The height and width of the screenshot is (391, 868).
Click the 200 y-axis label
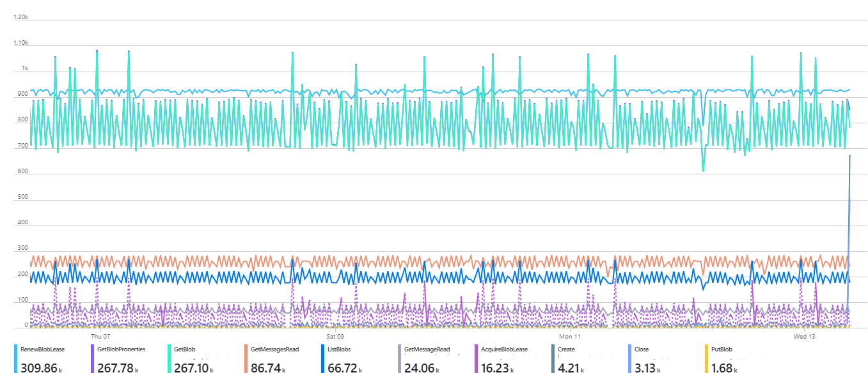(x=24, y=275)
